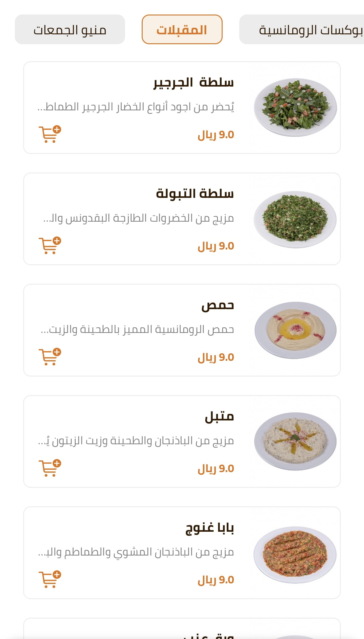Switch to منيو الجمعات tab
This screenshot has width=364, height=639.
(x=70, y=30)
